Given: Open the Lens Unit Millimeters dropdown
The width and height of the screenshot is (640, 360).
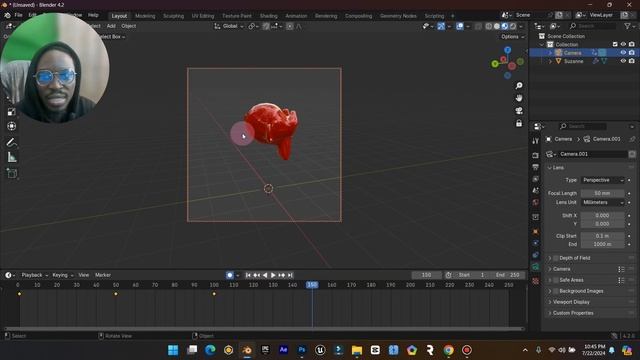Looking at the screenshot, I should pos(603,202).
